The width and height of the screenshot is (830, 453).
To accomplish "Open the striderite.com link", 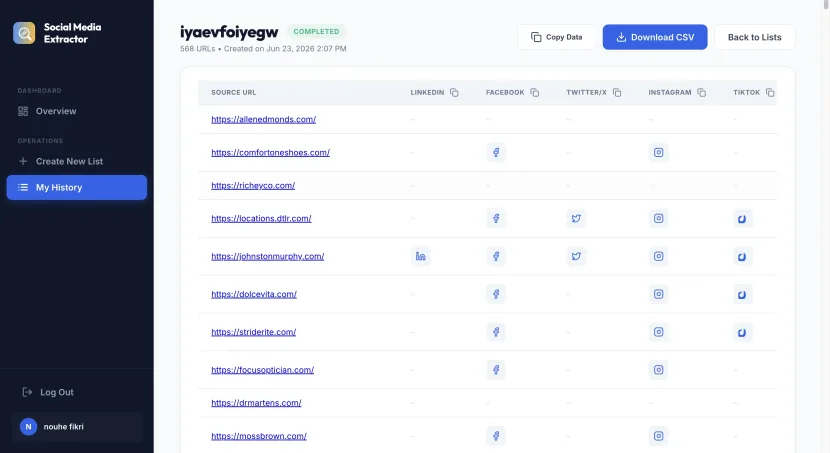I will 254,332.
